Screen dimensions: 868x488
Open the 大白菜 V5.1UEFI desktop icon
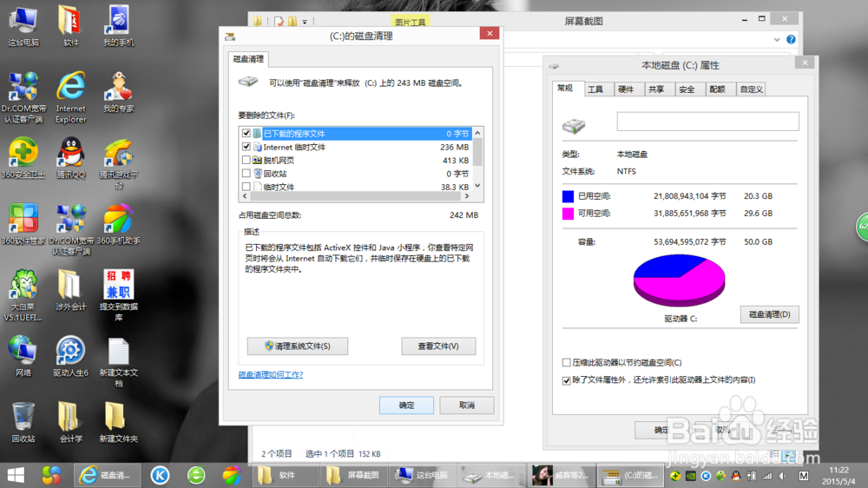point(23,295)
